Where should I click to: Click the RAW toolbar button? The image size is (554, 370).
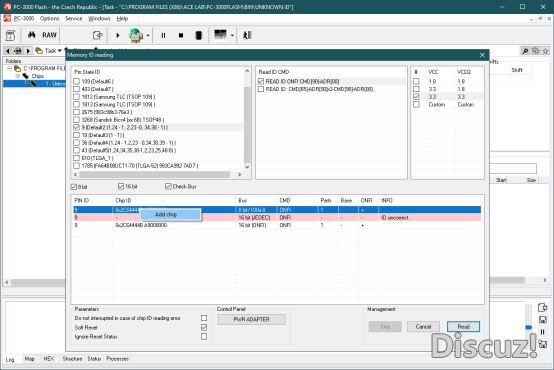pos(49,35)
